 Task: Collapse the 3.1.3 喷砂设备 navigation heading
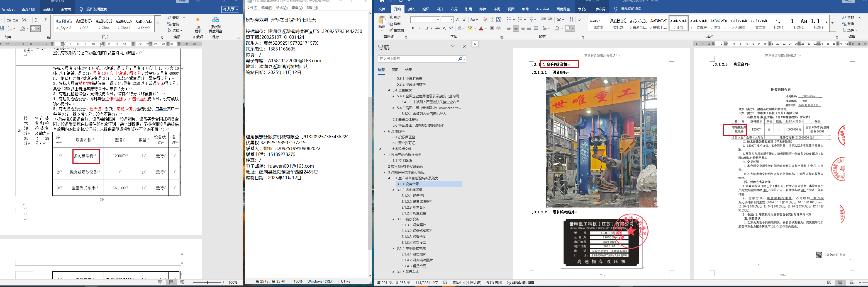[393, 219]
